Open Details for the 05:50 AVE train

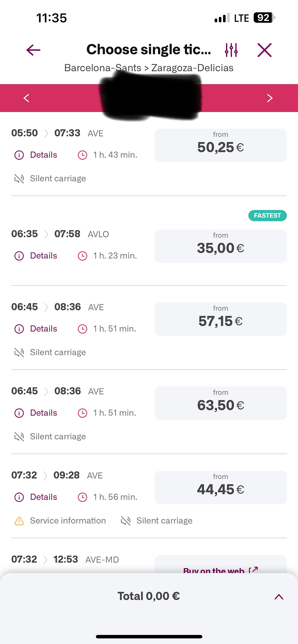pos(43,155)
